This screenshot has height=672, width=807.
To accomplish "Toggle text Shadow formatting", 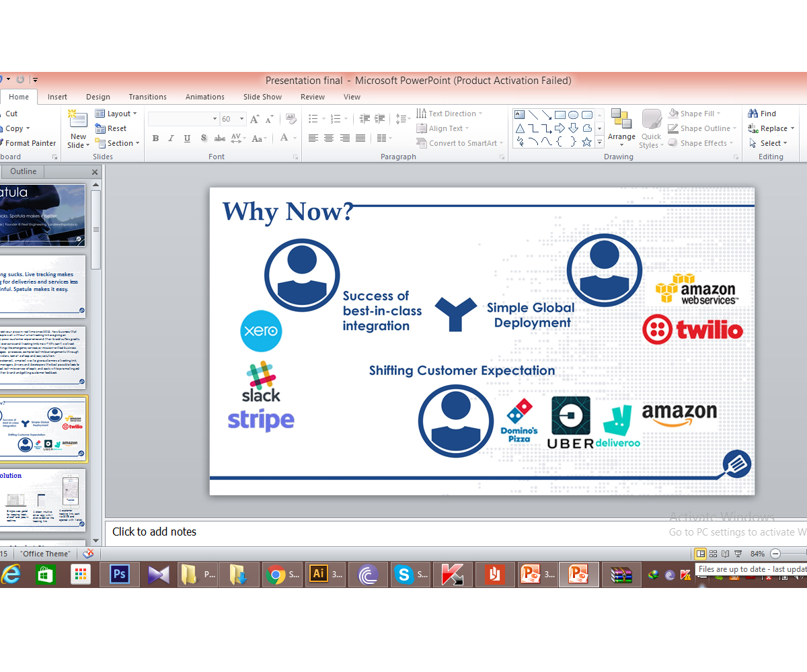I will (203, 138).
